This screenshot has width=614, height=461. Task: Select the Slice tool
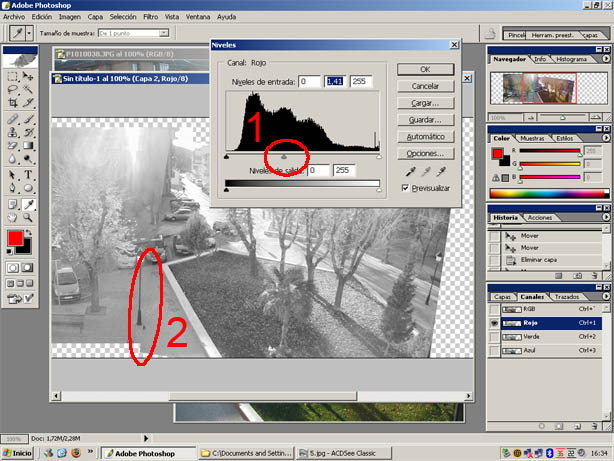pyautogui.click(x=28, y=103)
